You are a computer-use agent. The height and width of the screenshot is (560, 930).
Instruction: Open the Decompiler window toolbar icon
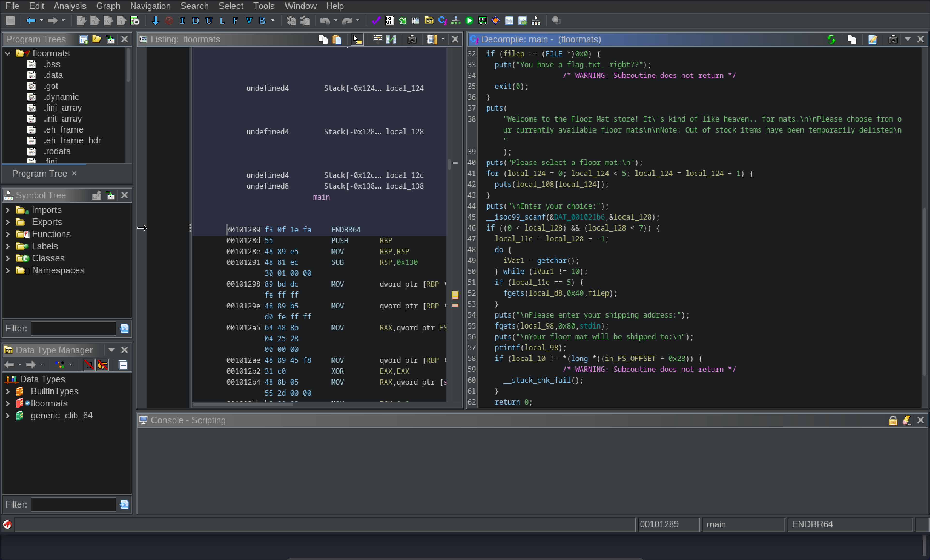pos(442,21)
